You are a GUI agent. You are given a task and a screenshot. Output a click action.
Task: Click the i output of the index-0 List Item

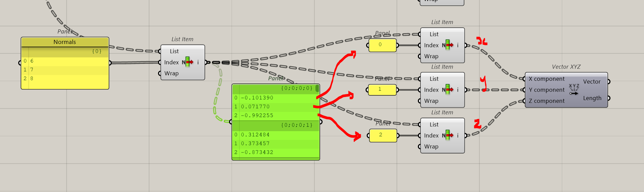pyautogui.click(x=458, y=45)
